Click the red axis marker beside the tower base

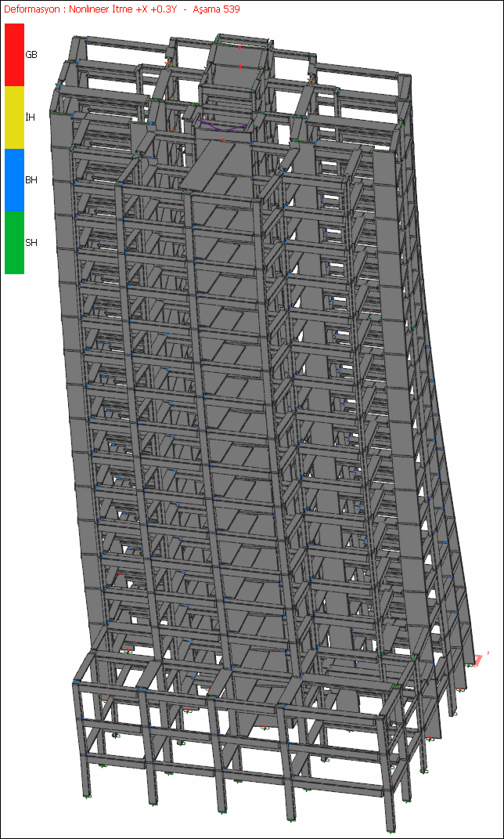pyautogui.click(x=481, y=660)
